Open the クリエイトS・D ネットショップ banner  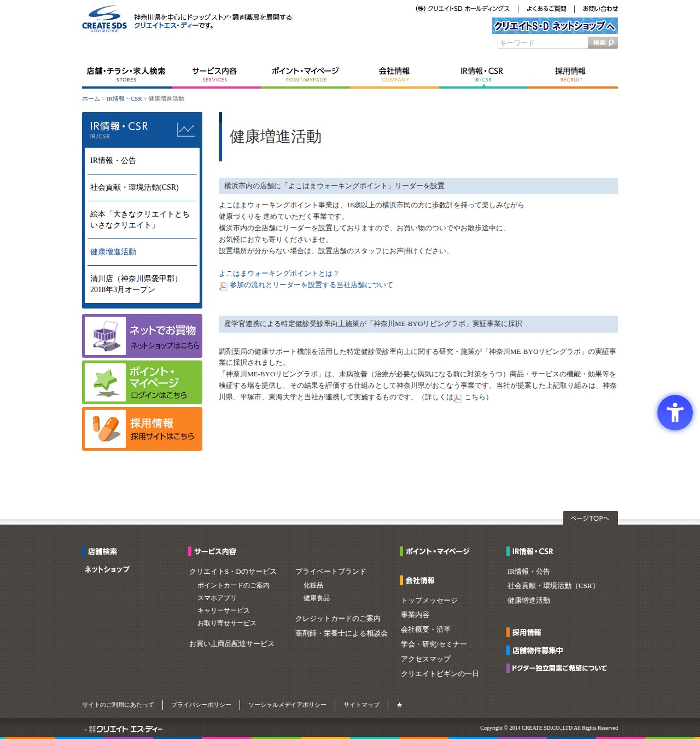[555, 26]
